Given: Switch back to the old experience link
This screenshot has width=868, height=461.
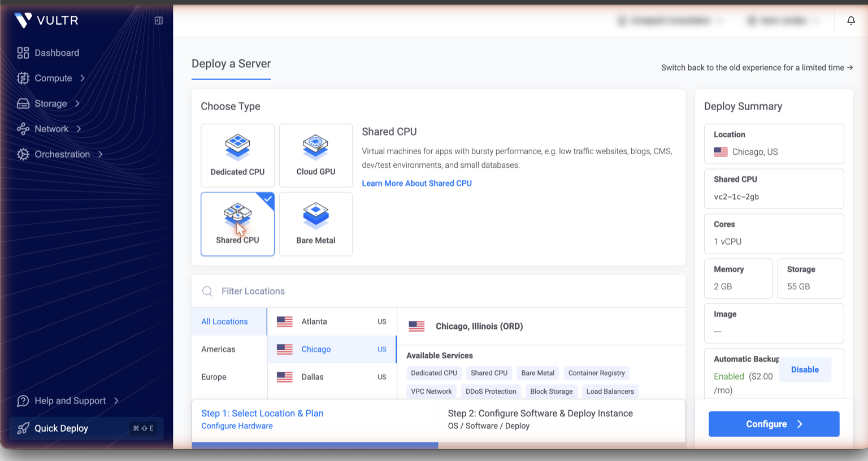Looking at the screenshot, I should (757, 67).
